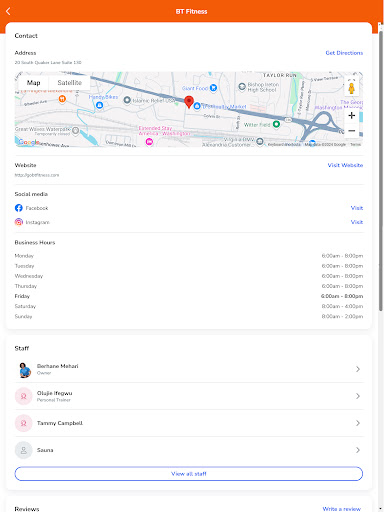Viewport: 384px width, 512px height.
Task: Open Street View pegman on map
Action: pyautogui.click(x=351, y=88)
